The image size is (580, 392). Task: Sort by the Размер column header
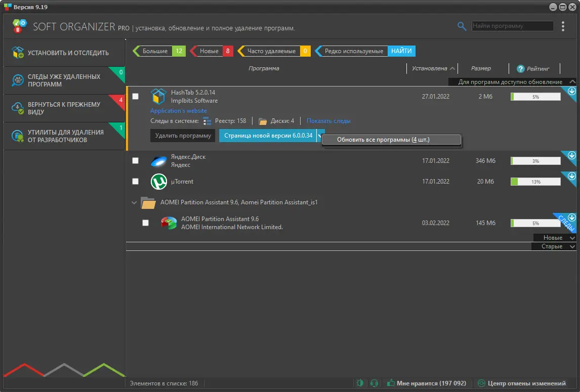tap(481, 68)
